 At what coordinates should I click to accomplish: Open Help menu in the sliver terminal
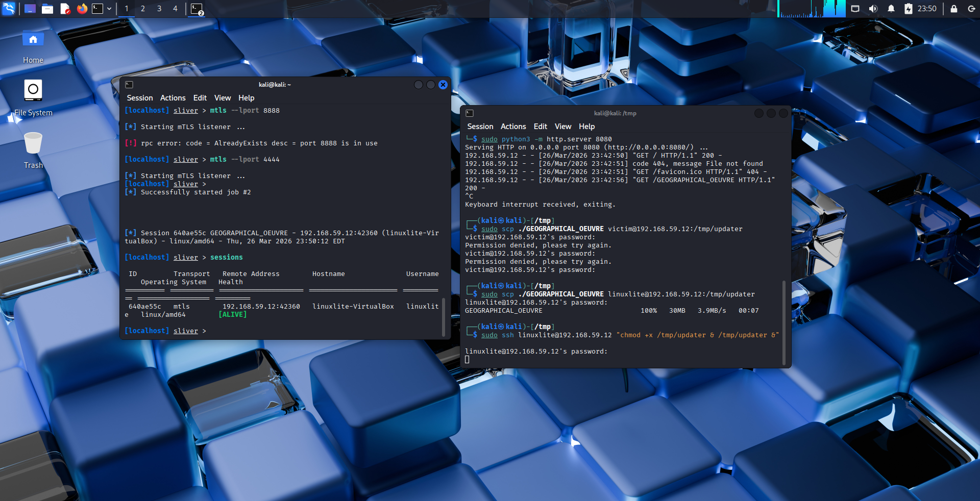pos(246,98)
